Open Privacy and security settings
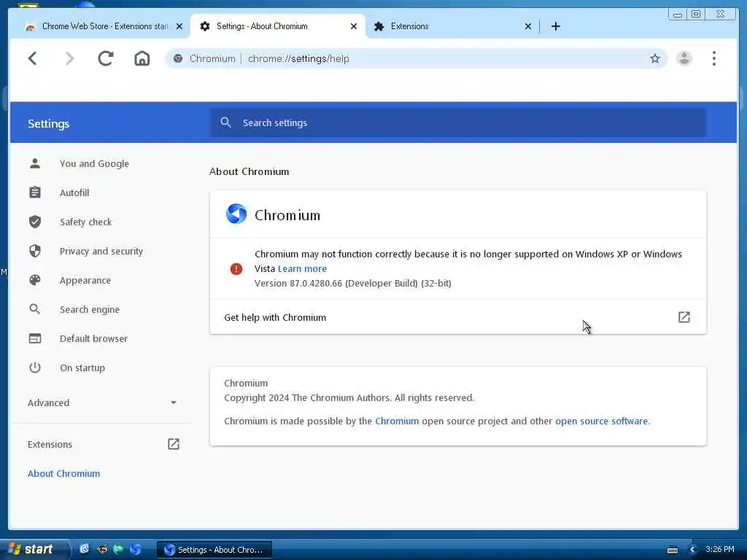This screenshot has width=747, height=560. [x=101, y=251]
